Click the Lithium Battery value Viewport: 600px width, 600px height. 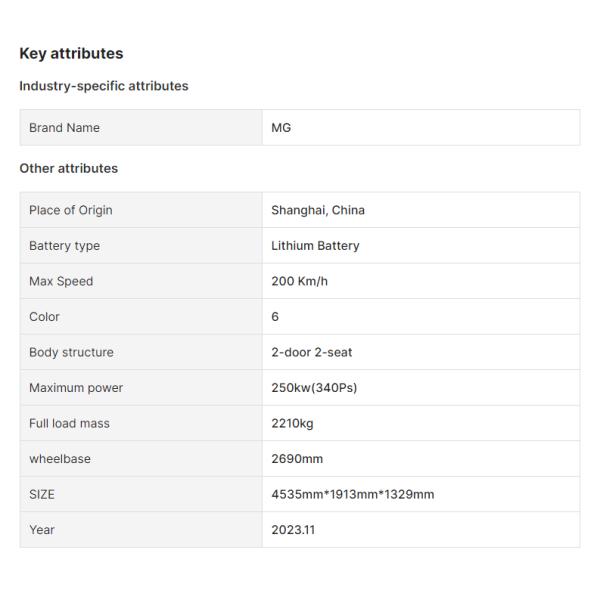click(x=315, y=246)
